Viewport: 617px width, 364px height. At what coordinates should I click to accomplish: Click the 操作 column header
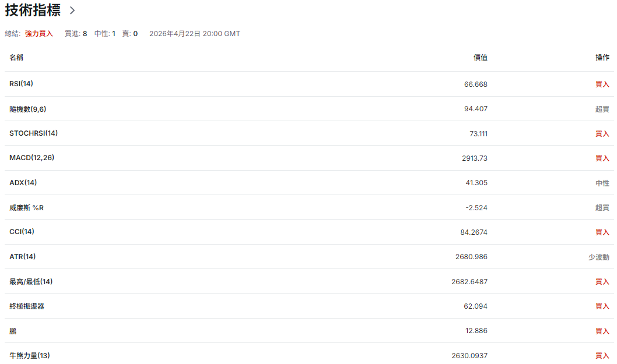click(x=602, y=58)
